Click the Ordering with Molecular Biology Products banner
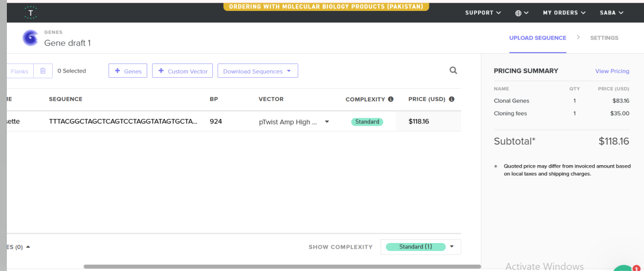 tap(326, 6)
